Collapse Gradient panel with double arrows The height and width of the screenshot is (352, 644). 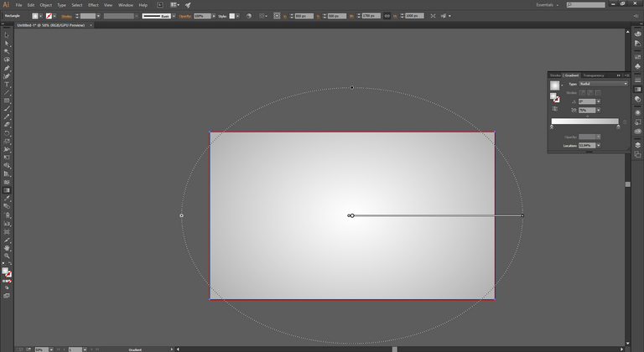619,75
